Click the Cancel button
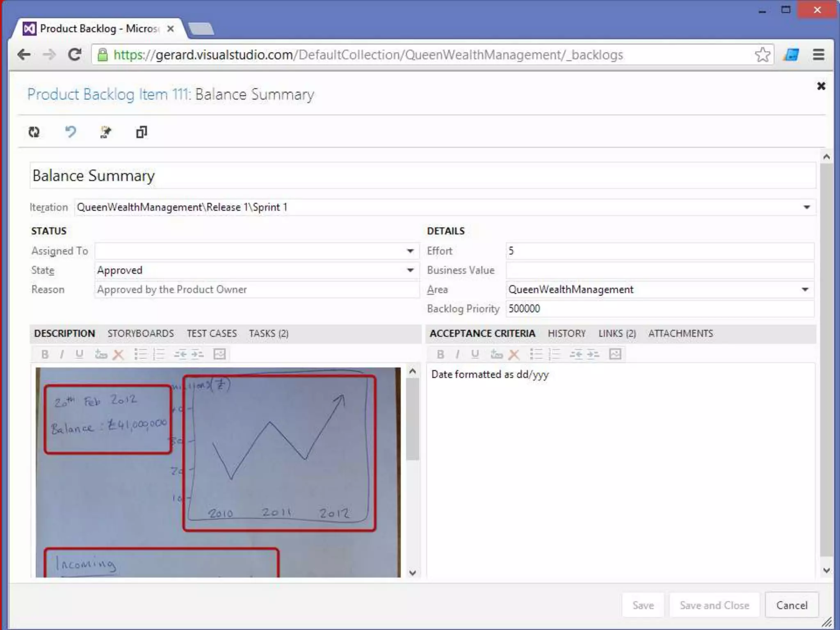 coord(792,605)
